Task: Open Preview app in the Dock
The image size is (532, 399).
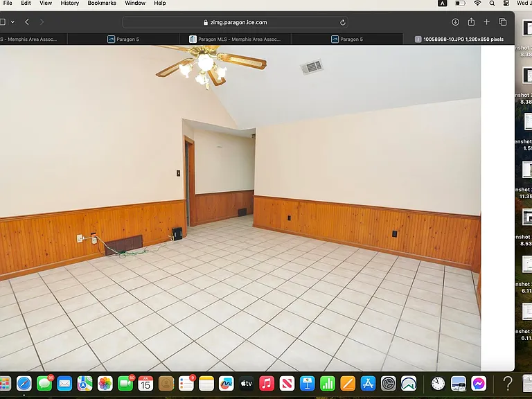Action: click(459, 384)
